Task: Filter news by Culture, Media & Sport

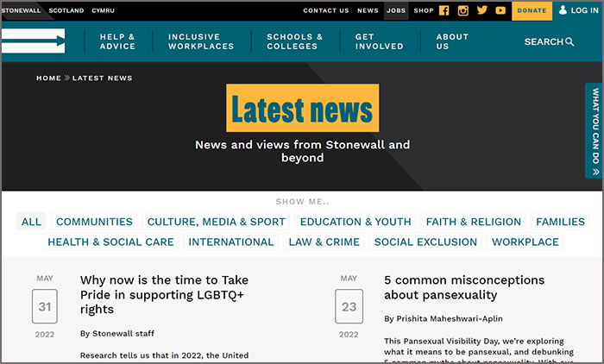Action: pos(216,222)
